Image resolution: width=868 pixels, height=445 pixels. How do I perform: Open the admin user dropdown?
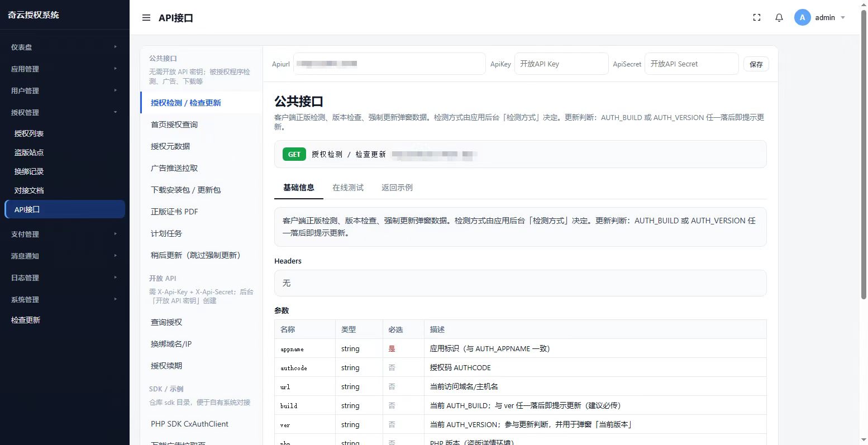coord(820,17)
